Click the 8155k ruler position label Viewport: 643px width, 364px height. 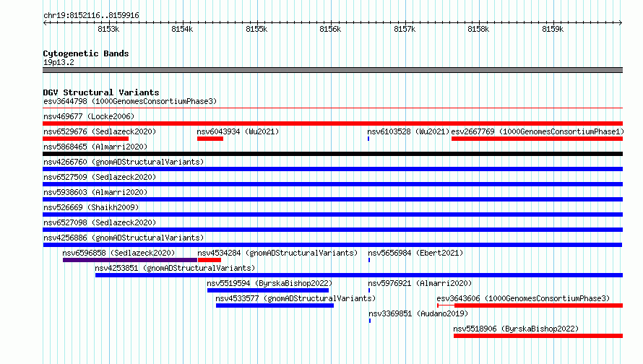coord(256,29)
